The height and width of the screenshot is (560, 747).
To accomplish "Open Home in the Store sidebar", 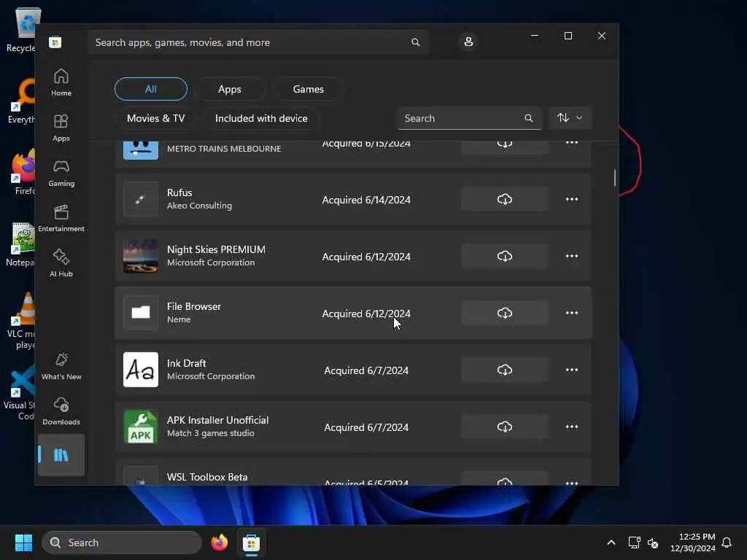I will pyautogui.click(x=61, y=82).
